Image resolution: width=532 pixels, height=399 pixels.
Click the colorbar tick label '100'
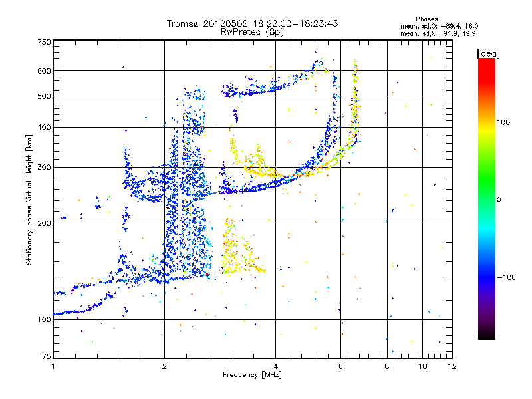point(503,122)
